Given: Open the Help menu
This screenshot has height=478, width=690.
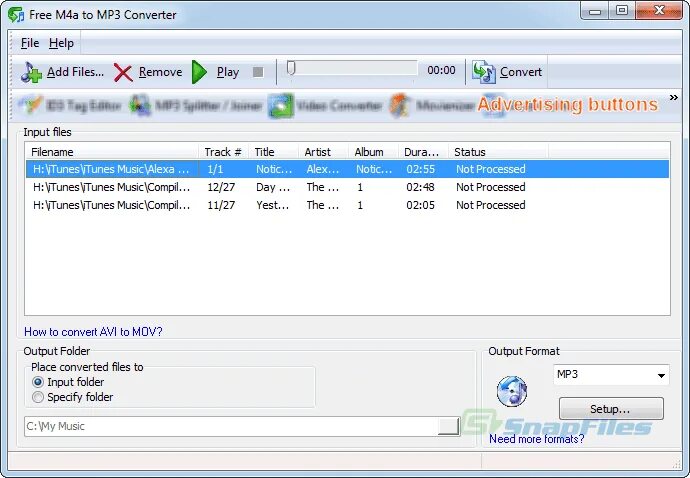Looking at the screenshot, I should point(61,43).
